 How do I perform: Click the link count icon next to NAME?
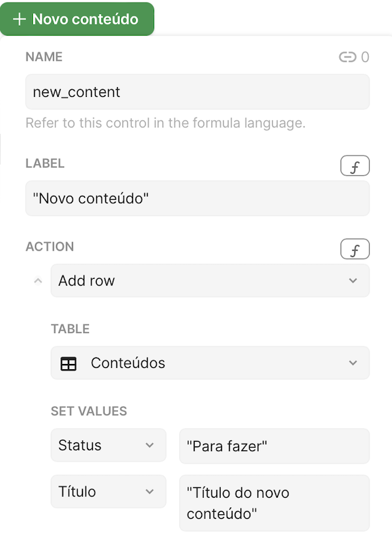[x=349, y=57]
